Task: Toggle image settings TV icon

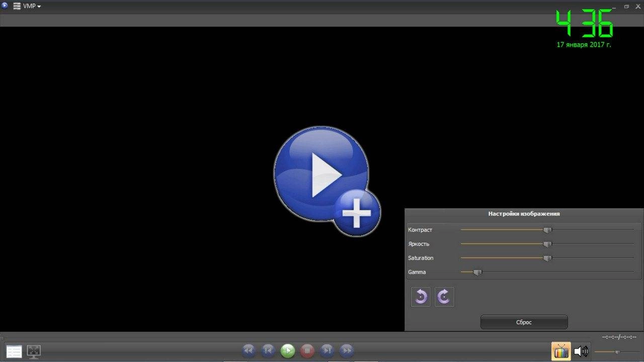Action: (x=561, y=351)
